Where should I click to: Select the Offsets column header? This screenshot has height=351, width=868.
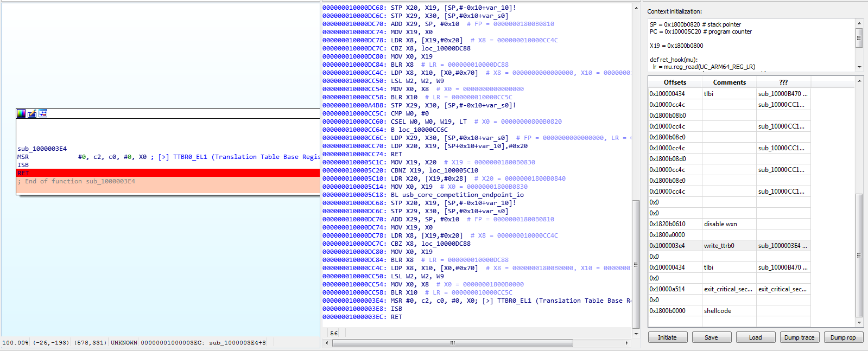[675, 82]
